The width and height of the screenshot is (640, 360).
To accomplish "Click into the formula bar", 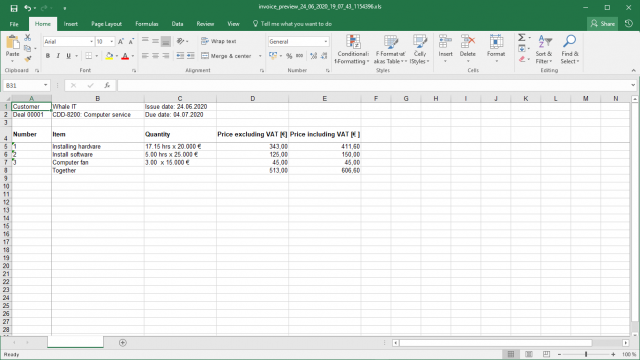I will (373, 85).
